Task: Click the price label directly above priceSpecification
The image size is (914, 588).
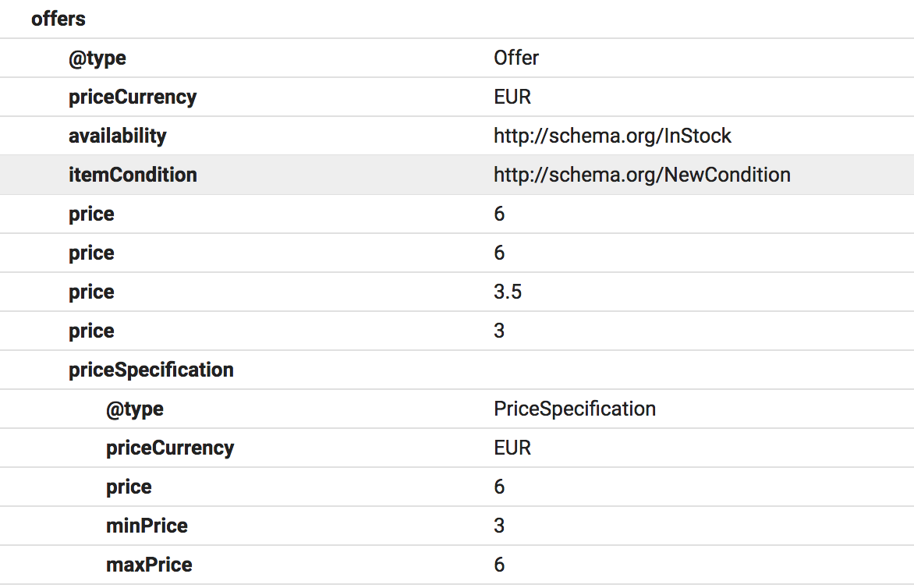Action: click(91, 331)
